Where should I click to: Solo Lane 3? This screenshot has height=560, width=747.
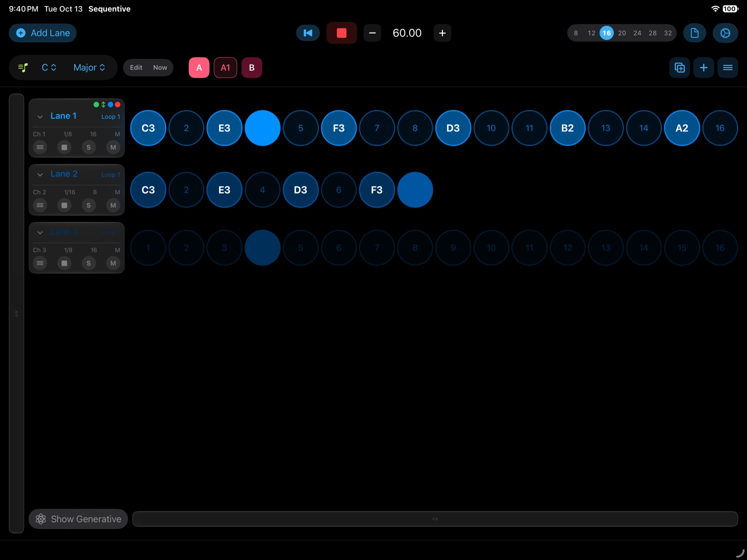tap(88, 263)
